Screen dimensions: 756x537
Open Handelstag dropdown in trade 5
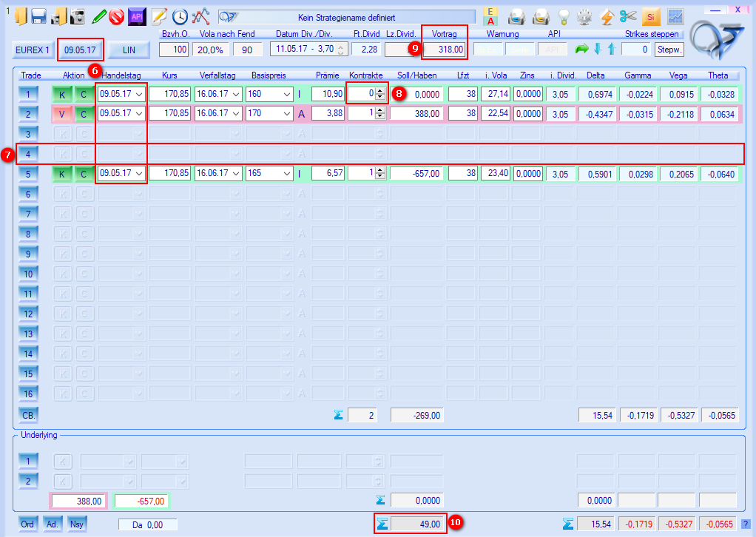pyautogui.click(x=138, y=174)
